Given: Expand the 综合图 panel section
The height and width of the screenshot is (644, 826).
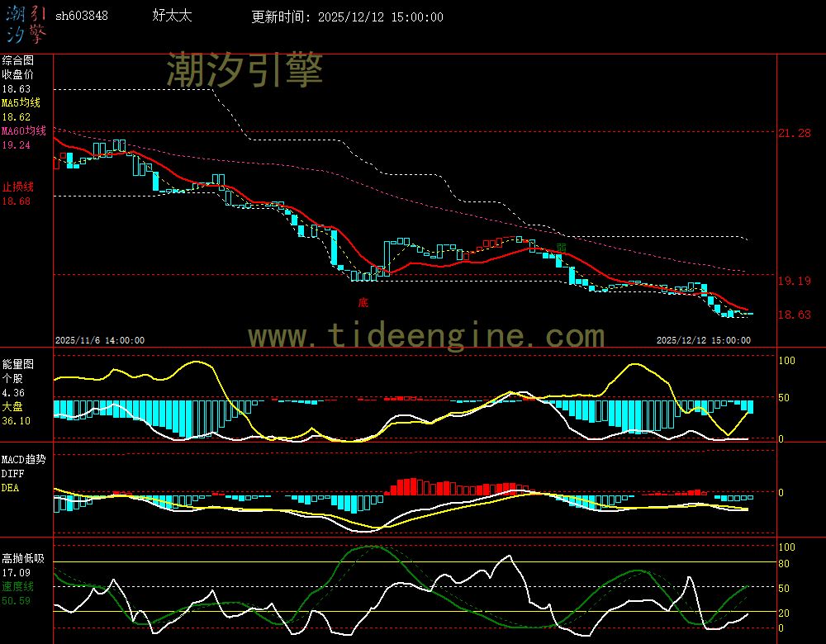Looking at the screenshot, I should click(x=17, y=59).
